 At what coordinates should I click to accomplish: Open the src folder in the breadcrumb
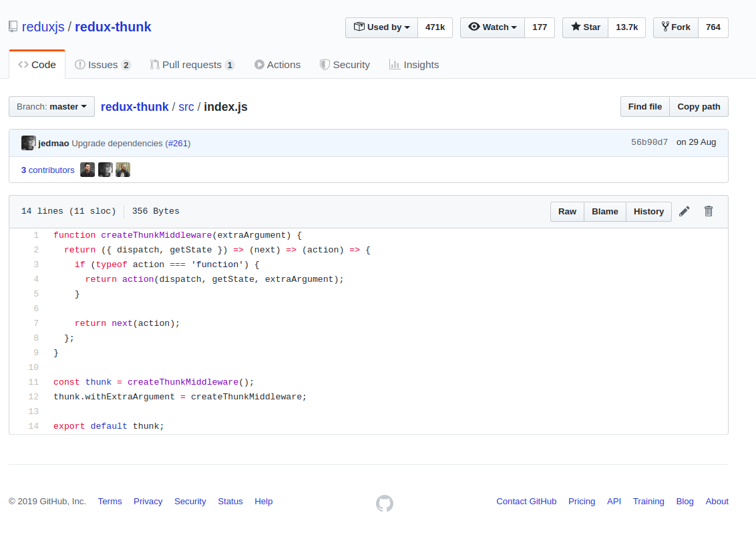click(186, 107)
